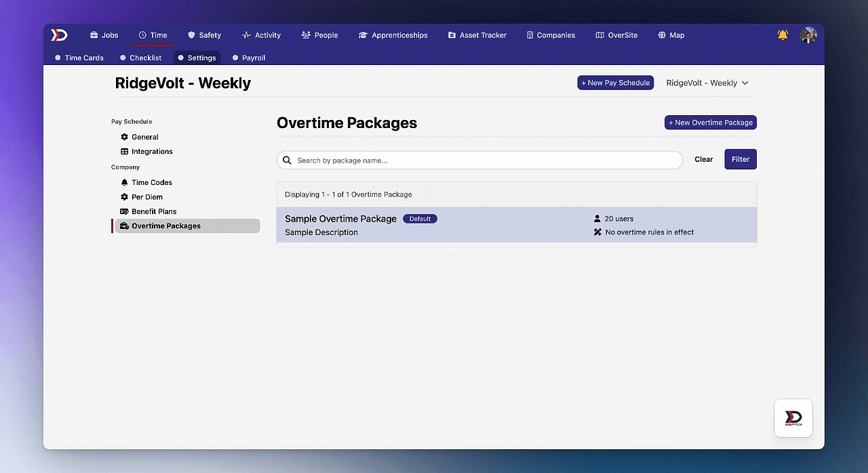Open the Sample Overtime Package row

pyautogui.click(x=517, y=225)
